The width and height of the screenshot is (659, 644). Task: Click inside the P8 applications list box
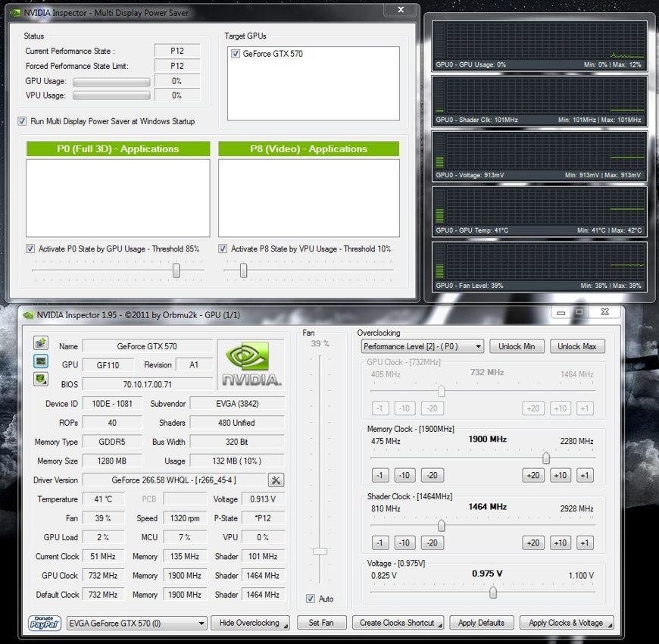point(309,198)
